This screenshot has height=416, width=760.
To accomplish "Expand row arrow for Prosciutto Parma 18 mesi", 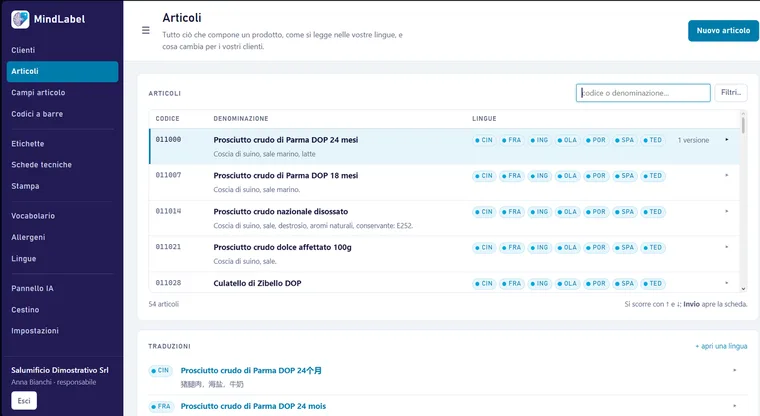I will [727, 175].
